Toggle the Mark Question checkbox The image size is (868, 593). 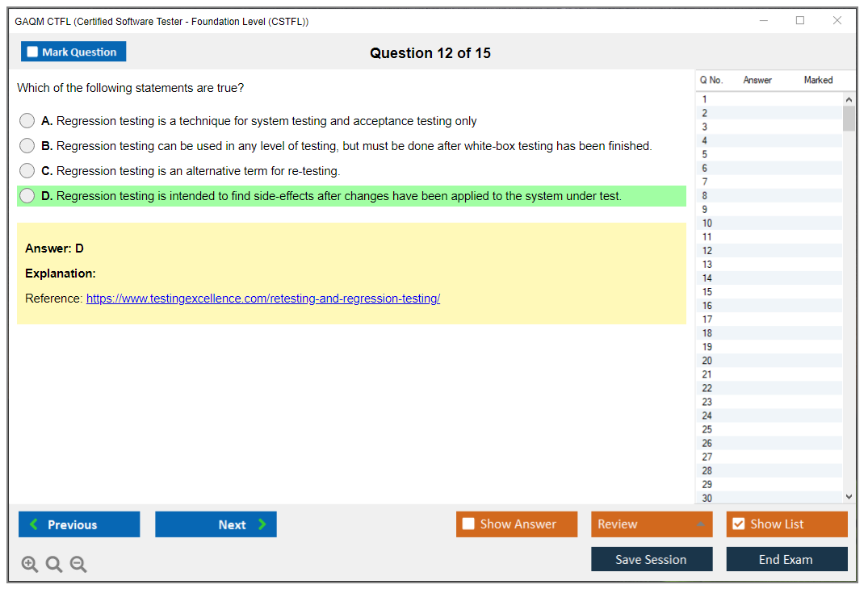pos(33,52)
